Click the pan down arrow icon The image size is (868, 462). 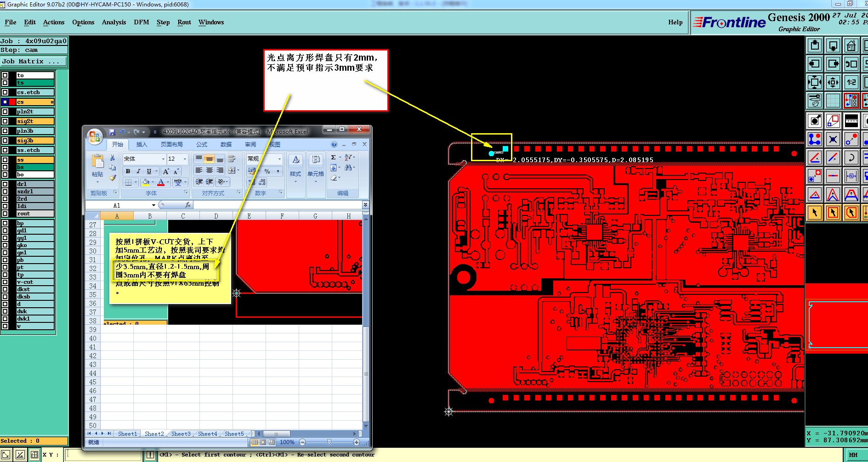(833, 45)
